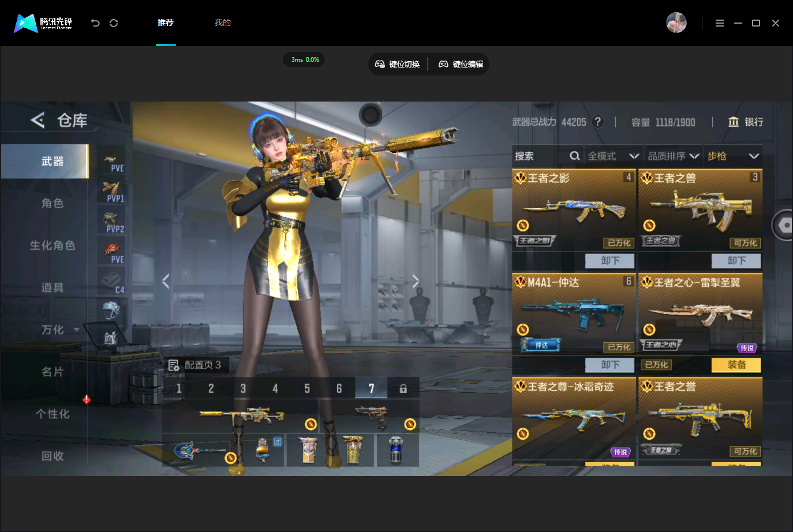The image size is (793, 532).
Task: Click the 键位编辑 button
Action: 461,64
